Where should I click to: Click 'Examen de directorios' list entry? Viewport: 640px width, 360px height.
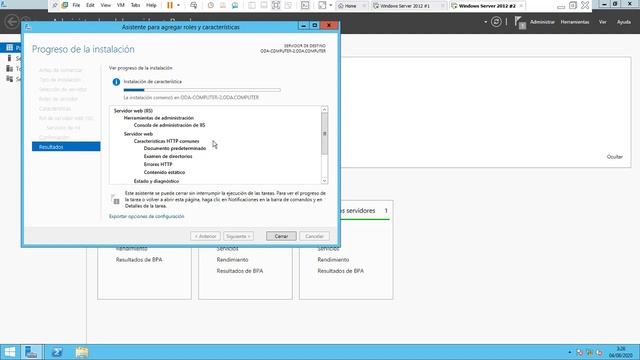click(168, 156)
